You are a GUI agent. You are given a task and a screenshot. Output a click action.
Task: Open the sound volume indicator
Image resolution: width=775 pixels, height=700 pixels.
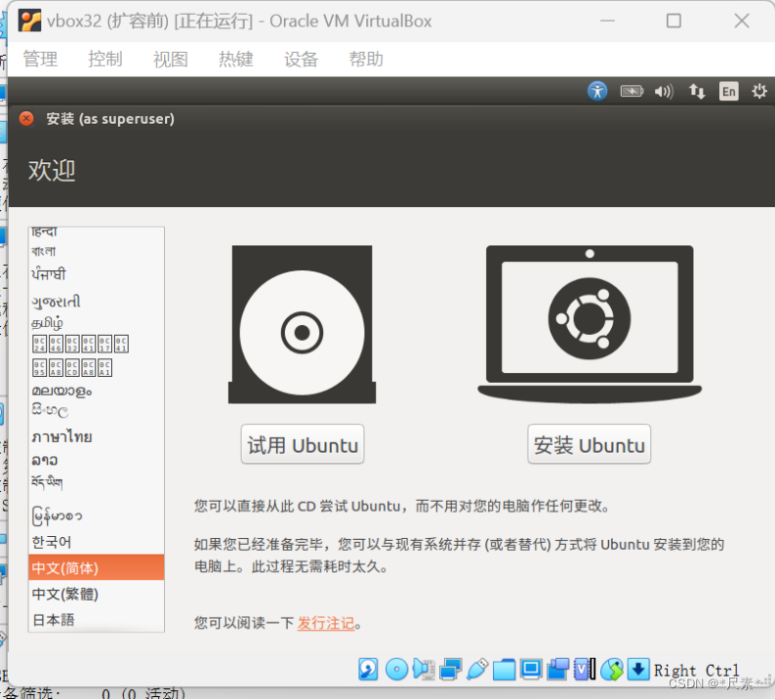click(x=664, y=91)
